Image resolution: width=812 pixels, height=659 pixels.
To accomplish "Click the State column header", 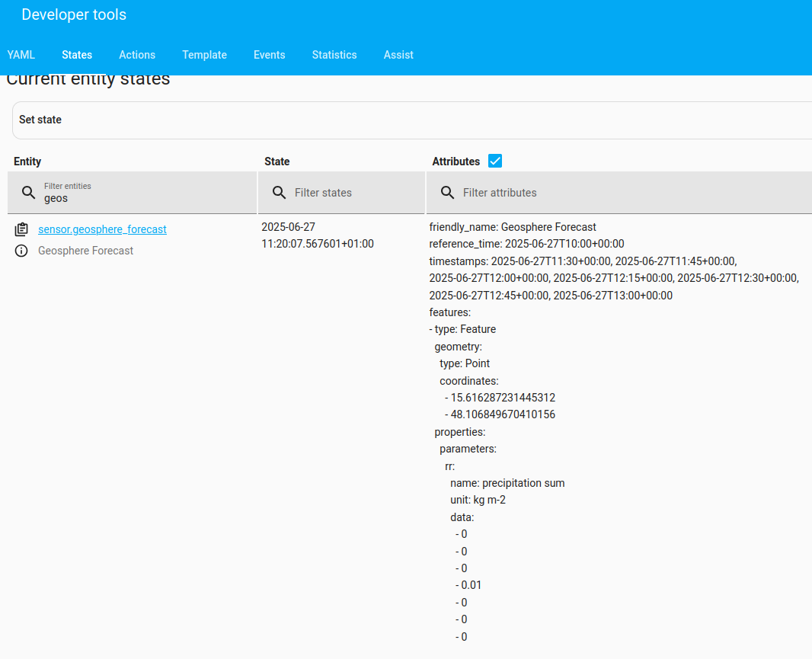I will (x=277, y=162).
